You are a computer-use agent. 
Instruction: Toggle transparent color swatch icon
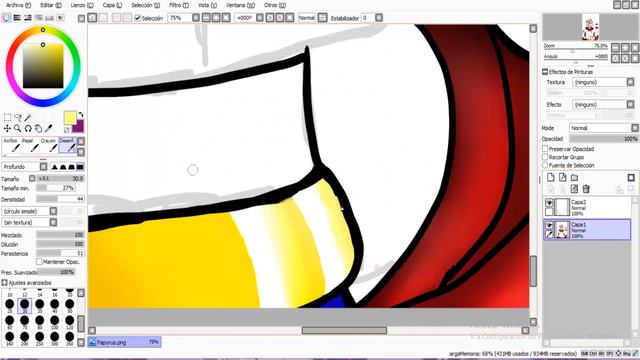click(x=67, y=130)
